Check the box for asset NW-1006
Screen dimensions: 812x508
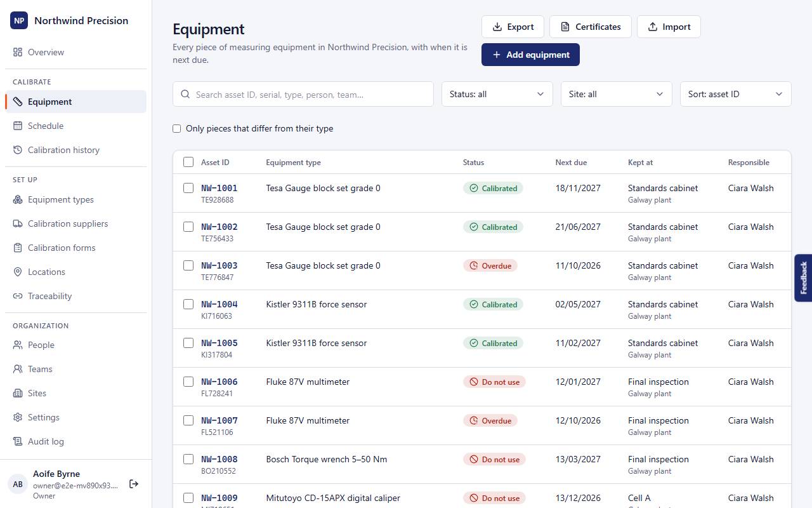[188, 382]
